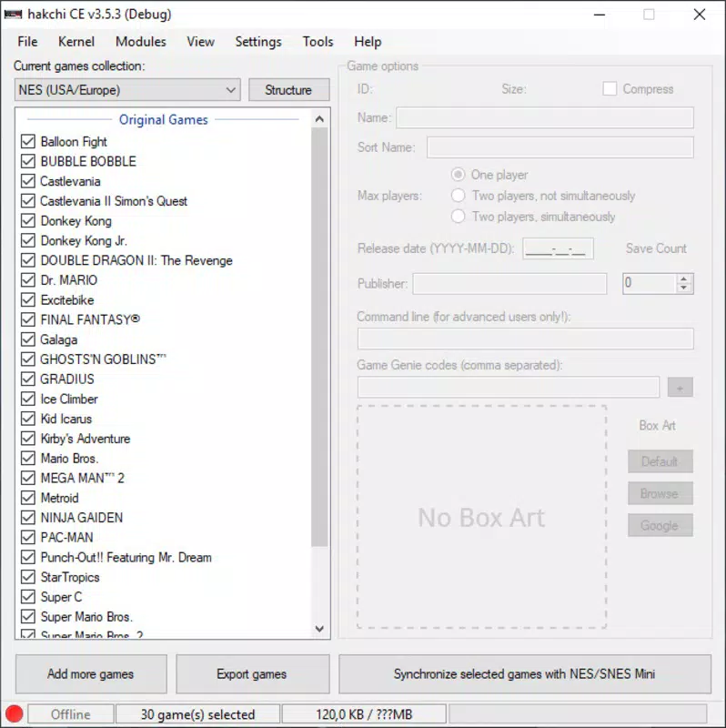Click the Game Genie plus button
The height and width of the screenshot is (728, 726).
tap(680, 388)
